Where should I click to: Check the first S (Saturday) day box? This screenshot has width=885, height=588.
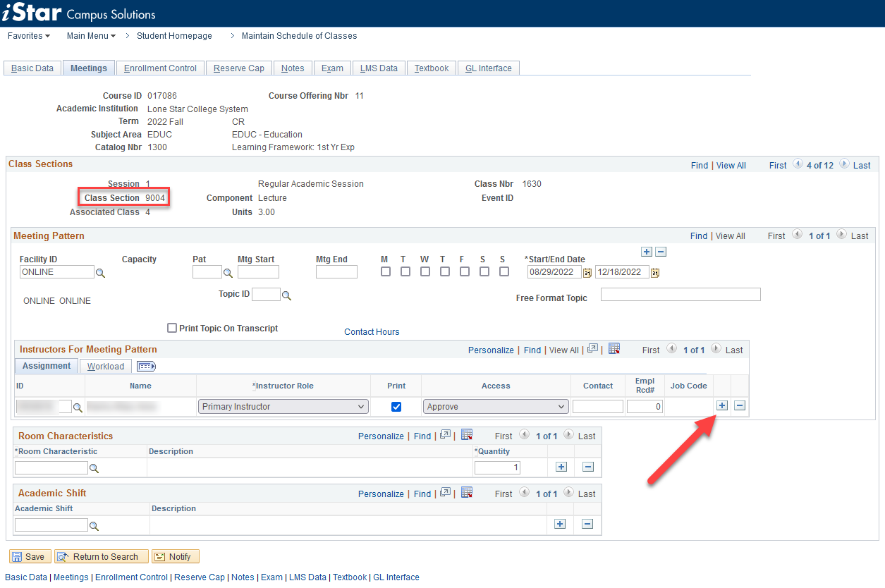click(484, 271)
